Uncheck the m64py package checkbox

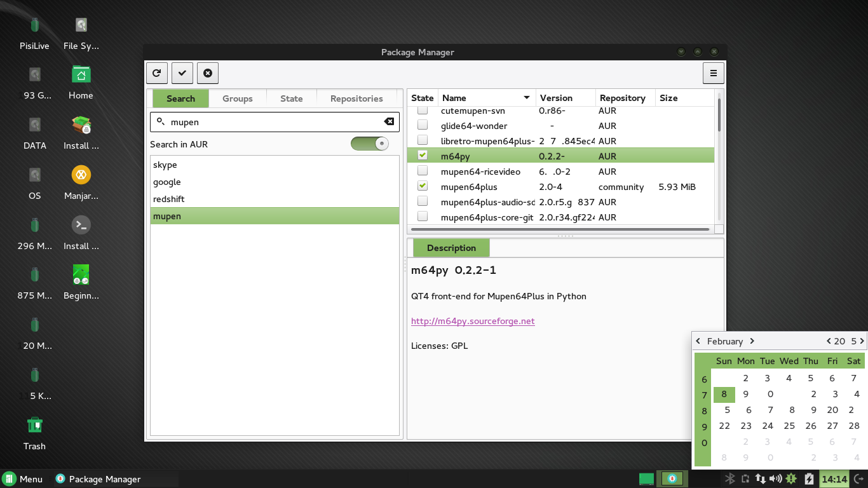point(423,156)
